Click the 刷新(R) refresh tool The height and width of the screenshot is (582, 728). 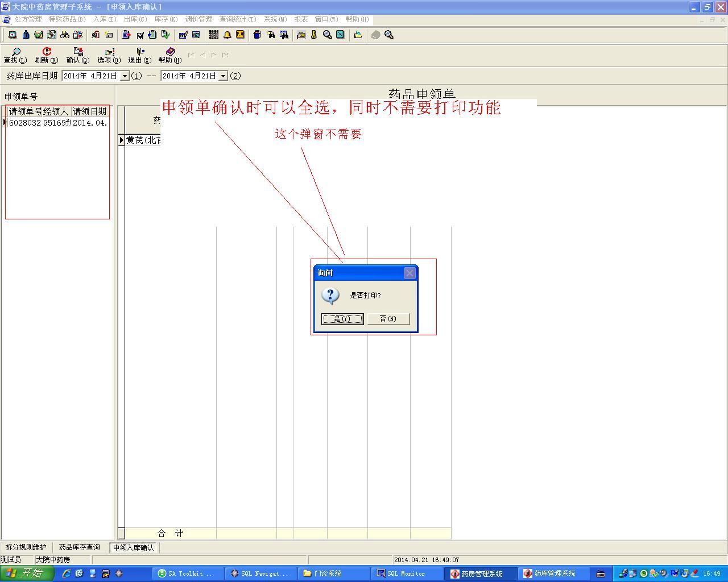click(47, 55)
